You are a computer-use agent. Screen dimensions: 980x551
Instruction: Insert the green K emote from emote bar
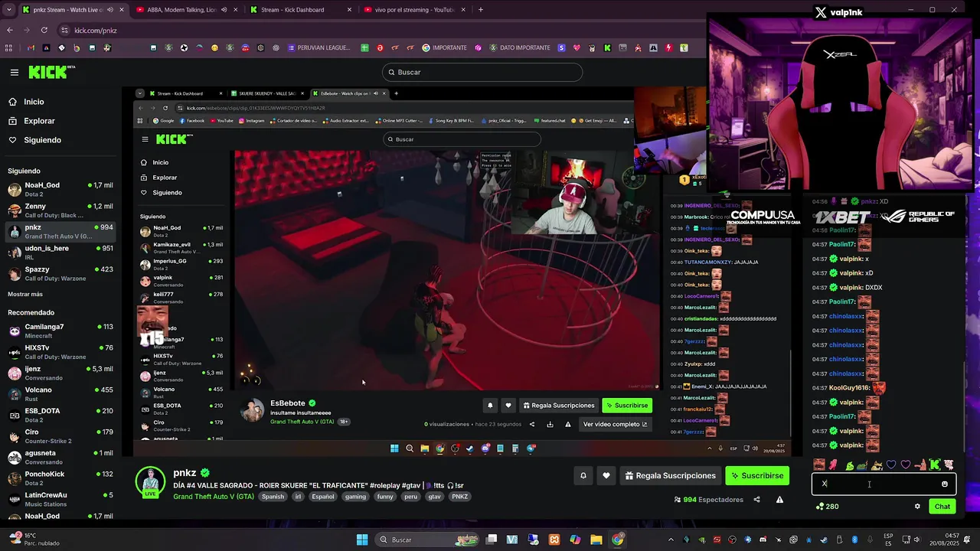[934, 465]
